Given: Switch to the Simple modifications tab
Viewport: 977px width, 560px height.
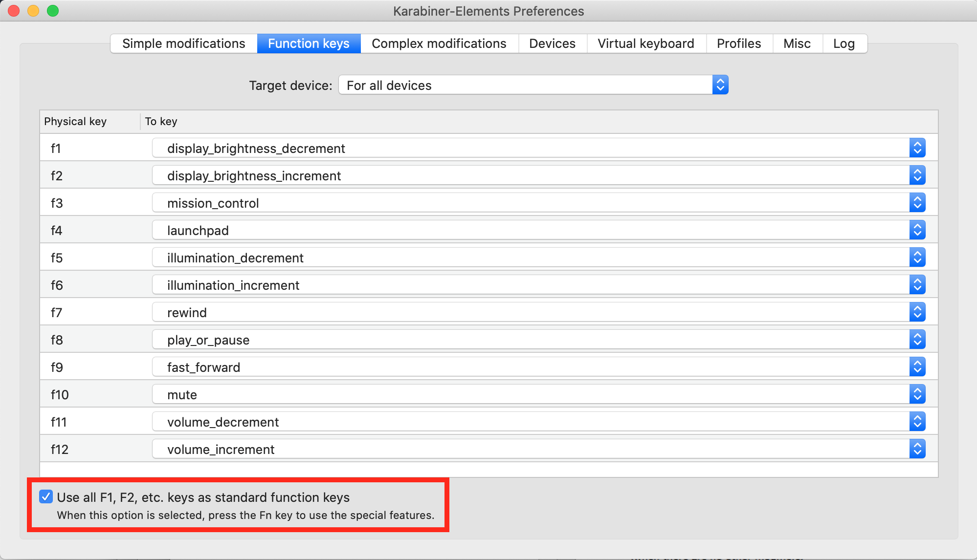Looking at the screenshot, I should pyautogui.click(x=184, y=43).
